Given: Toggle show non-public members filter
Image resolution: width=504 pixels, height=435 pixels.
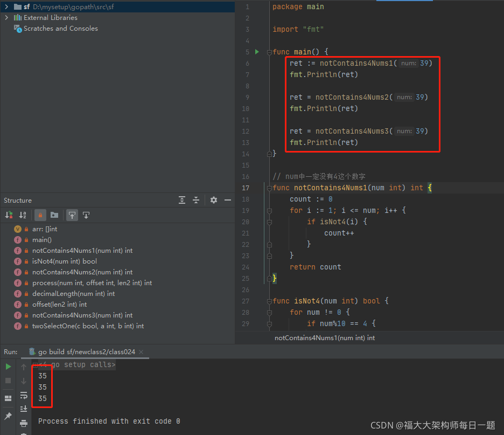Looking at the screenshot, I should click(x=40, y=215).
